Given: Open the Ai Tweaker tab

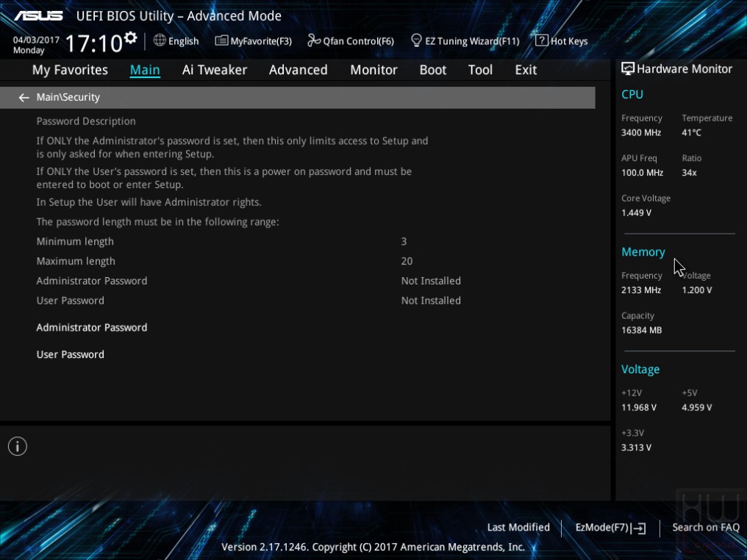Looking at the screenshot, I should 215,70.
